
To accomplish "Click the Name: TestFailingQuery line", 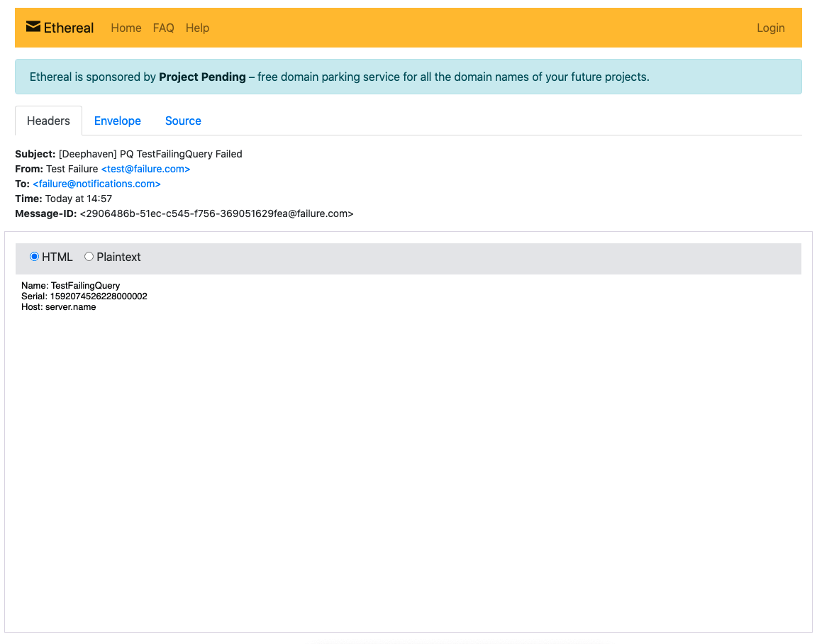I will coord(71,285).
